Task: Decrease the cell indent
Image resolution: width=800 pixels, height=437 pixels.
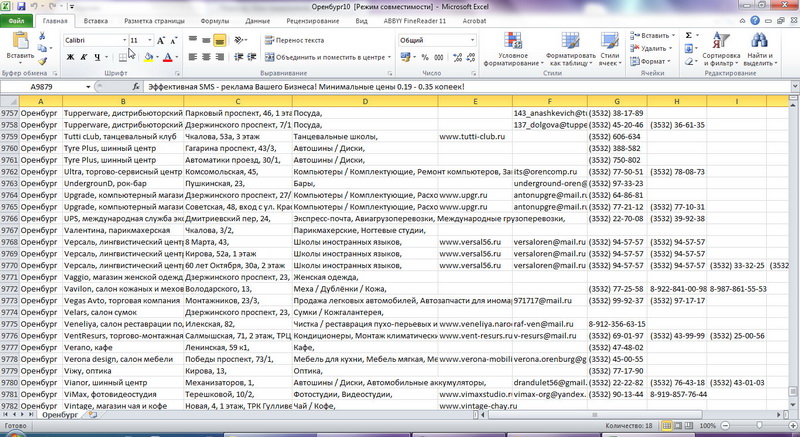Action: [x=238, y=57]
